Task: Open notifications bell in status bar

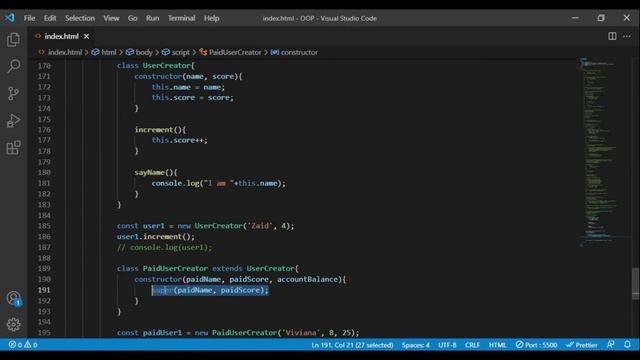Action: pyautogui.click(x=627, y=345)
